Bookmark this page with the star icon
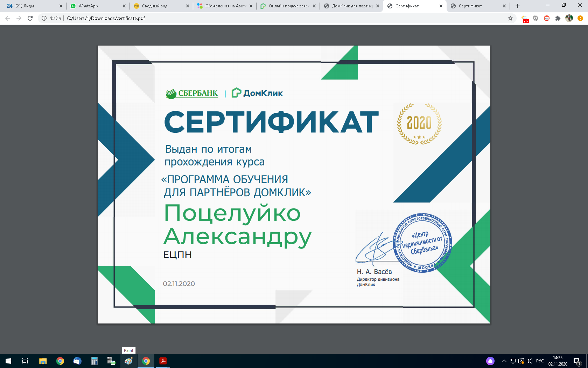The height and width of the screenshot is (368, 588). tap(510, 18)
